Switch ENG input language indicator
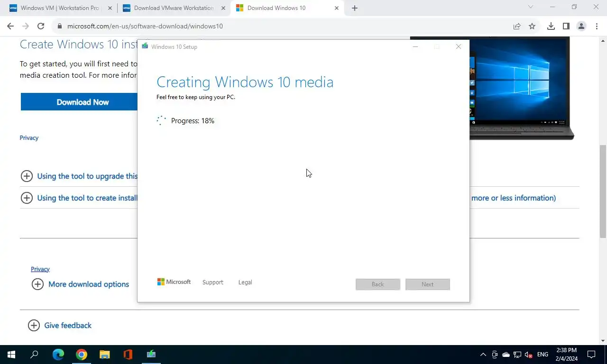 click(x=543, y=355)
